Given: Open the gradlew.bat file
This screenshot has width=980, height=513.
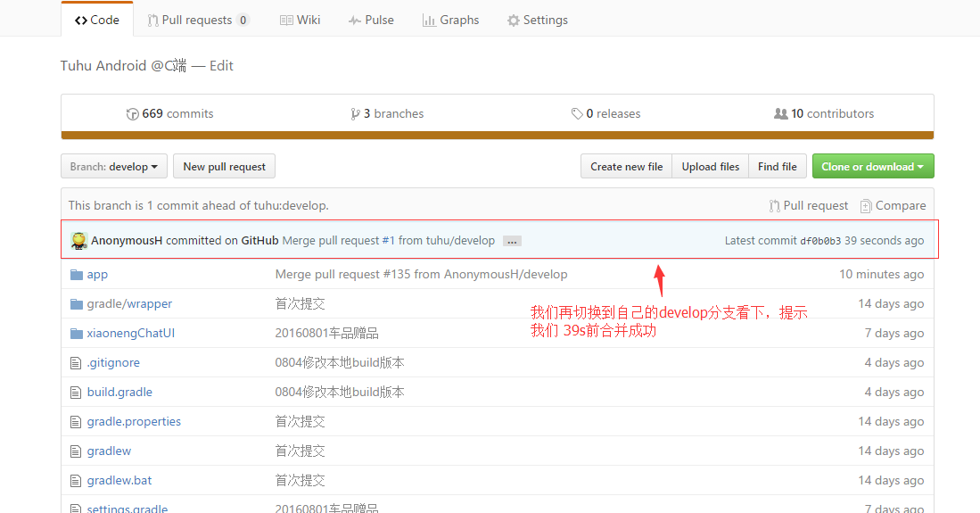Looking at the screenshot, I should (119, 481).
